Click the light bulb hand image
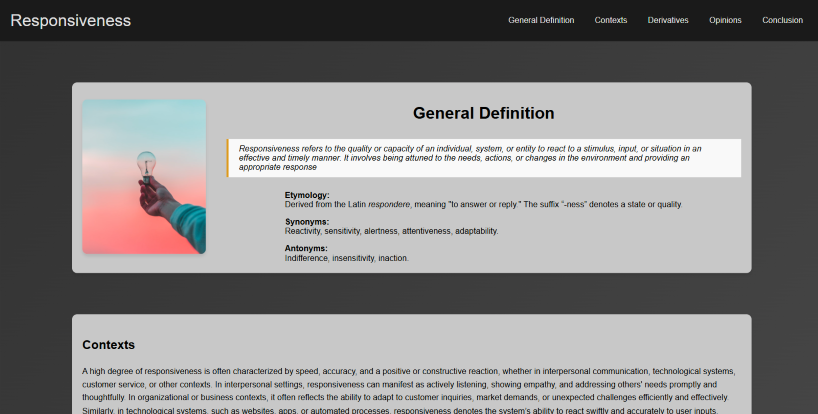 tap(144, 177)
